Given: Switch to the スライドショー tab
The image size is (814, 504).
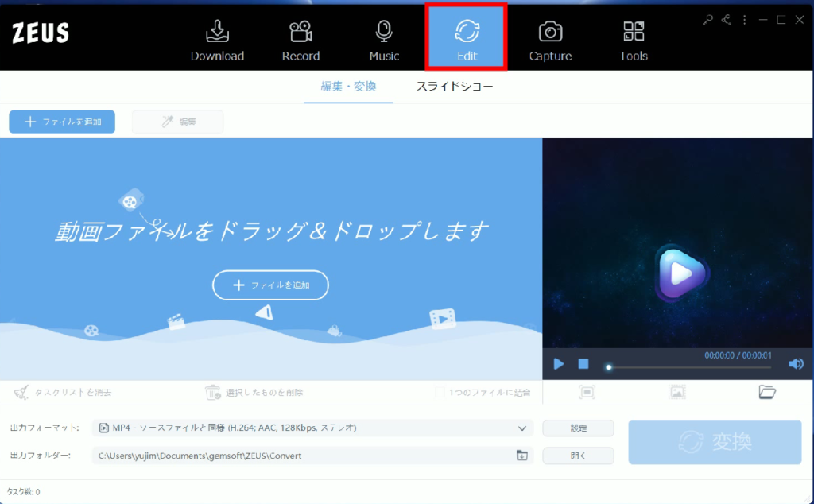Looking at the screenshot, I should pyautogui.click(x=455, y=86).
